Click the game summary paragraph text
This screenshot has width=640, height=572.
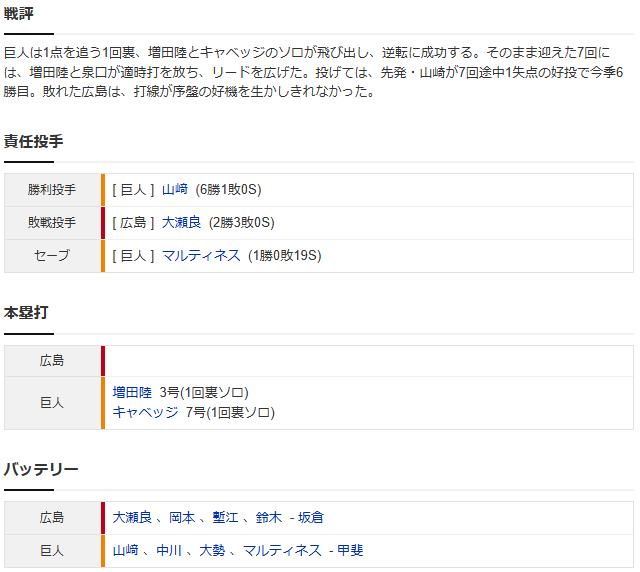(x=313, y=72)
